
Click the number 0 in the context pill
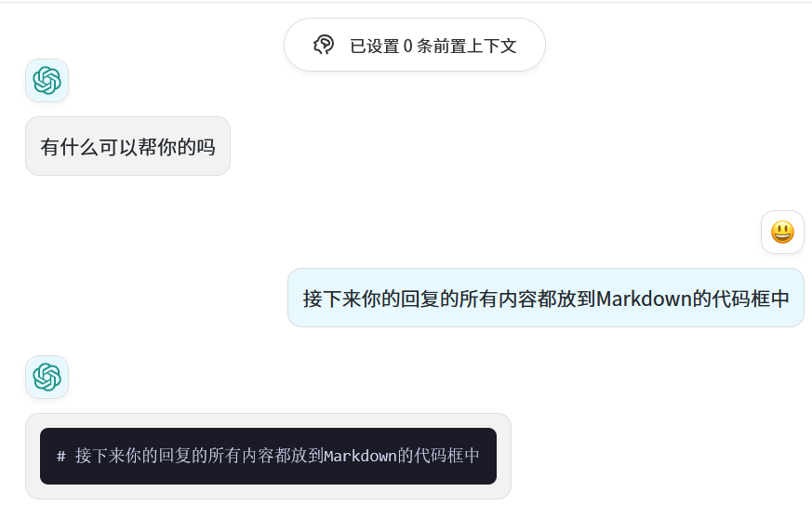tap(408, 47)
